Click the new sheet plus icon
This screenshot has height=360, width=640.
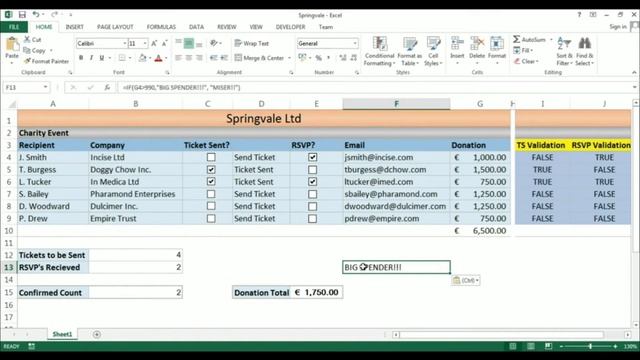[x=97, y=334]
